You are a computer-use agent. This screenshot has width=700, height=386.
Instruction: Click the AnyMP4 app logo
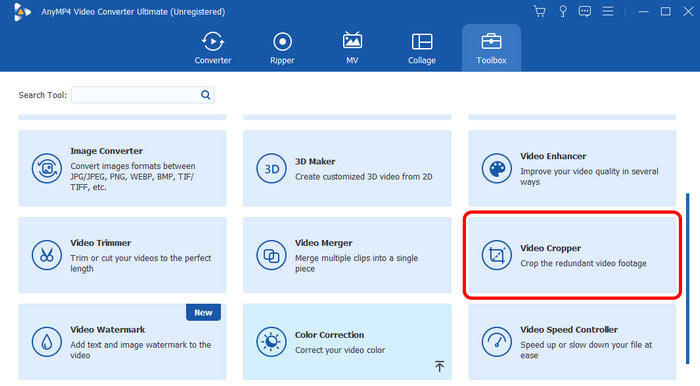tap(21, 12)
